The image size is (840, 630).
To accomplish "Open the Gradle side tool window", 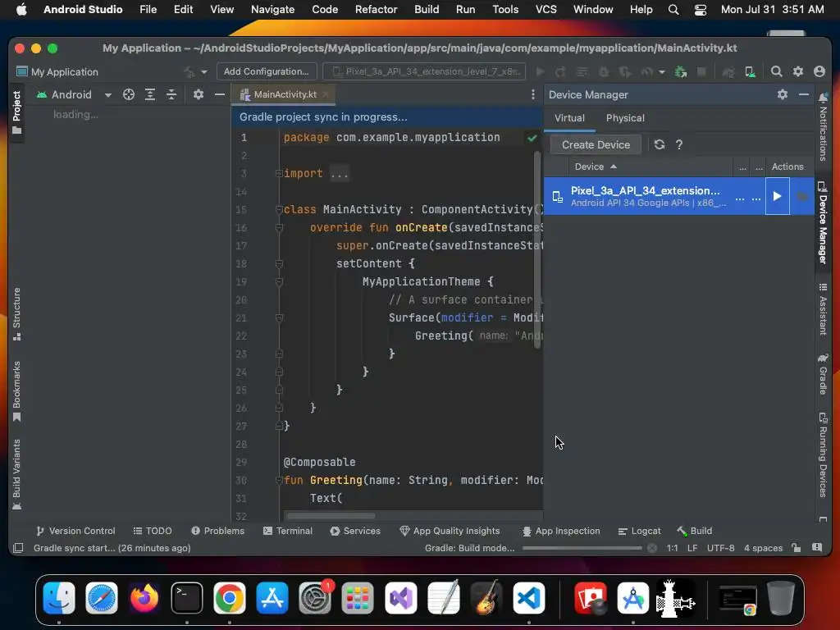I will (823, 373).
